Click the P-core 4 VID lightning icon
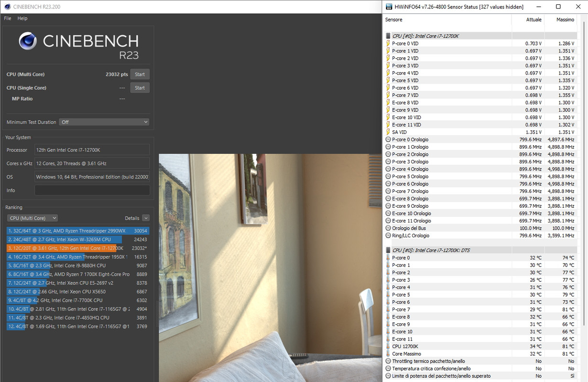Image resolution: width=588 pixels, height=382 pixels. tap(388, 73)
